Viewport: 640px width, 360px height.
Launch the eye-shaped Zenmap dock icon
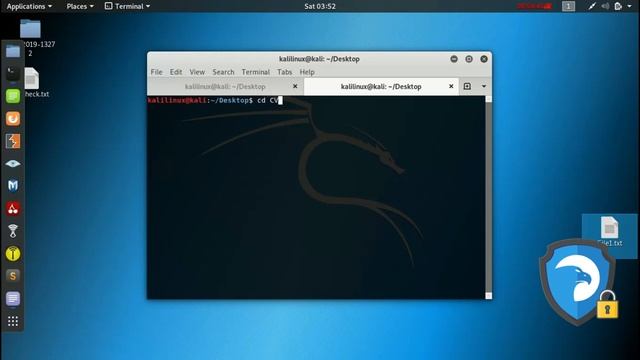tap(13, 164)
